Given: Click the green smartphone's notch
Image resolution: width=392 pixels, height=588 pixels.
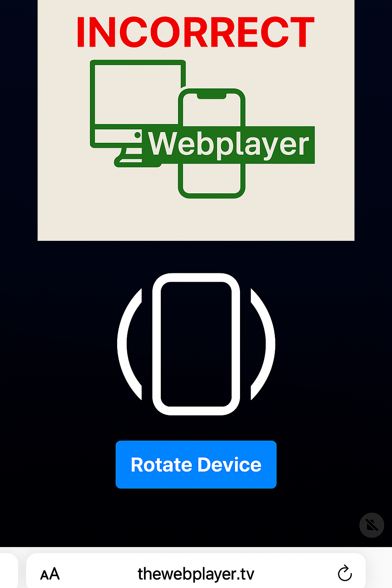Looking at the screenshot, I should pos(212,96).
